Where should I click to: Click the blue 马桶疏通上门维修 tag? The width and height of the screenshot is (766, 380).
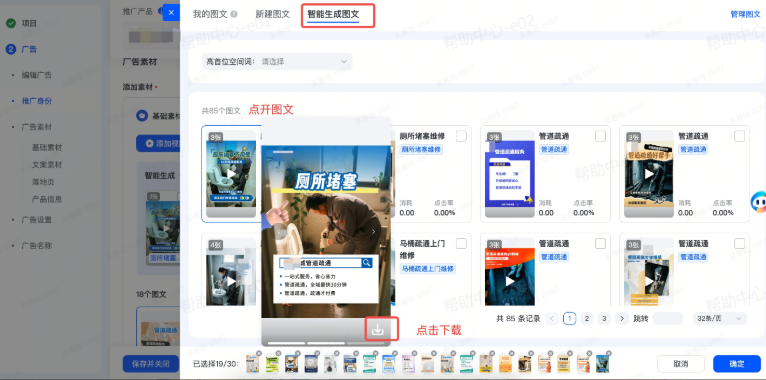click(x=427, y=268)
